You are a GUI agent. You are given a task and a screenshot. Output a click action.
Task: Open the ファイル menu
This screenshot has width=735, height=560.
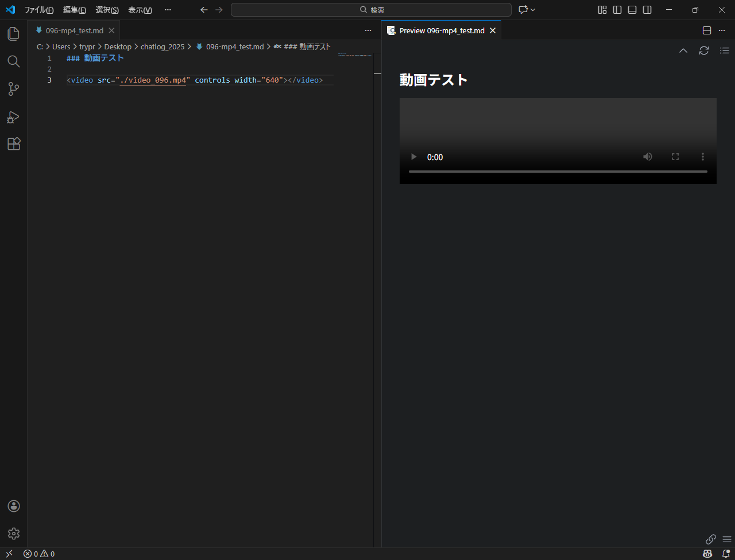click(38, 10)
